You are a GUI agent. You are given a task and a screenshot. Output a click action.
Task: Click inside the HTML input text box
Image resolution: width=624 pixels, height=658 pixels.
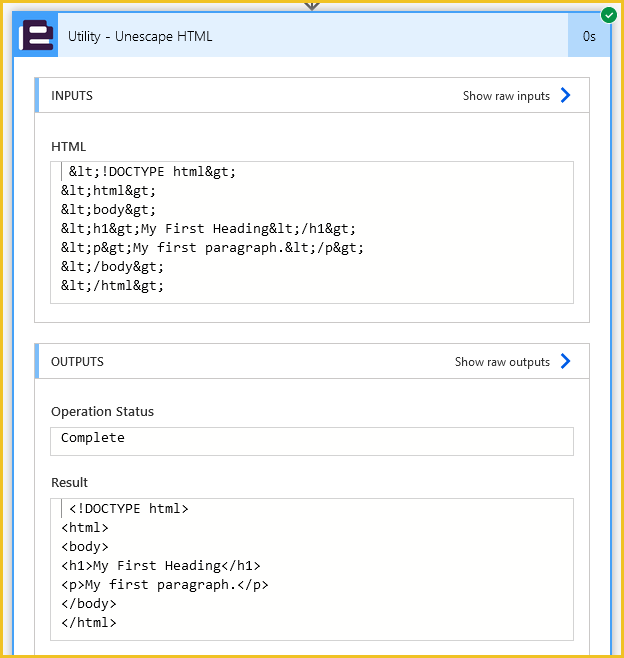pos(312,232)
